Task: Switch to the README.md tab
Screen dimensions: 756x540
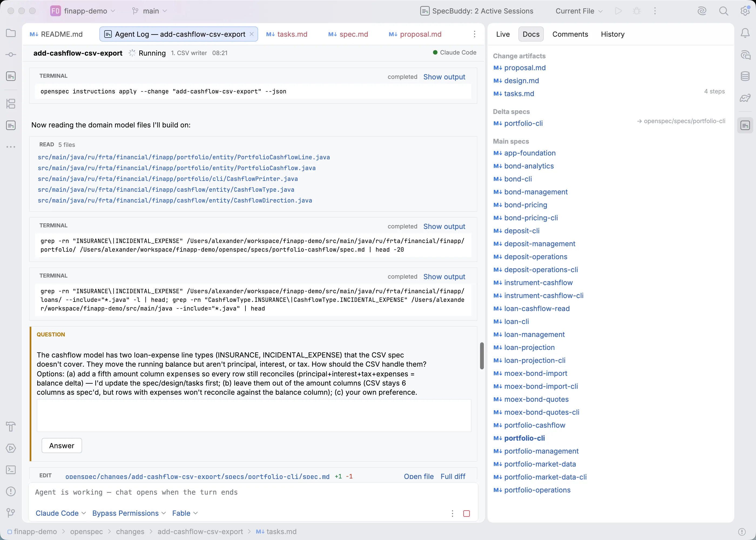Action: (x=56, y=34)
